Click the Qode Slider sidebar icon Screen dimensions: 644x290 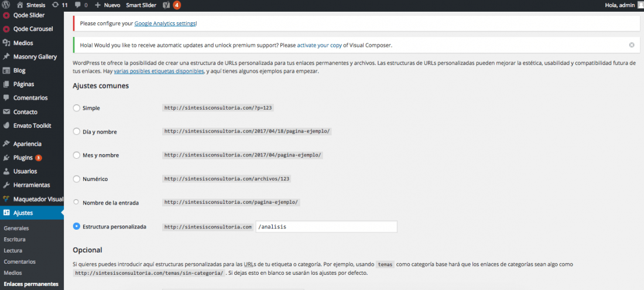tap(6, 16)
